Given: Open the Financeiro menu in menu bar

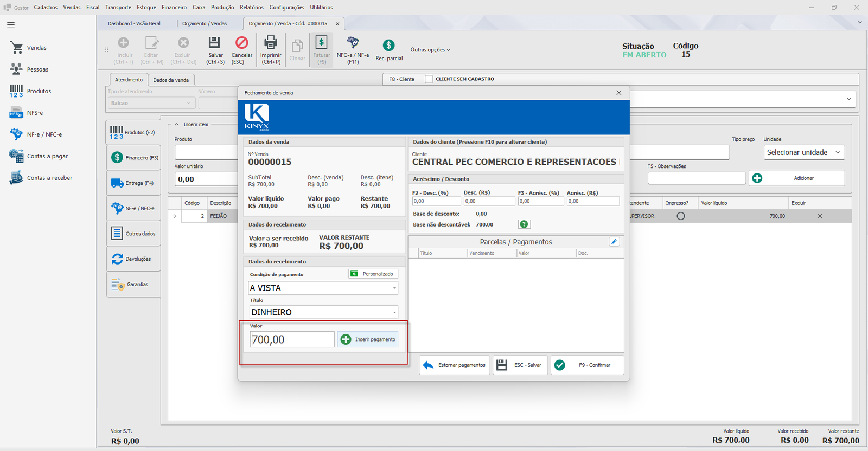Looking at the screenshot, I should tap(174, 7).
